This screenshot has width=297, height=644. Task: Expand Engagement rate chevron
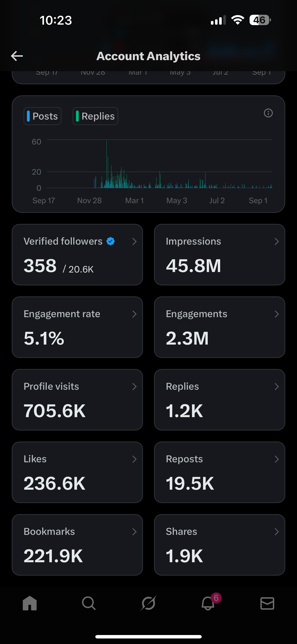134,314
